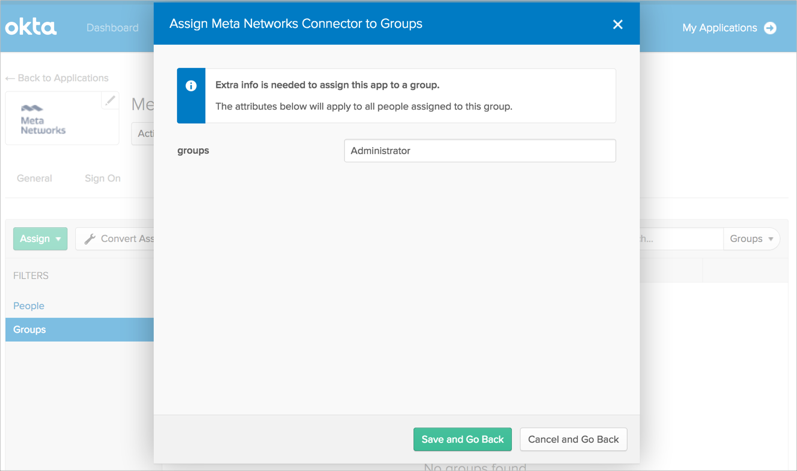Switch to the Sign On tab
797x471 pixels.
coord(102,178)
